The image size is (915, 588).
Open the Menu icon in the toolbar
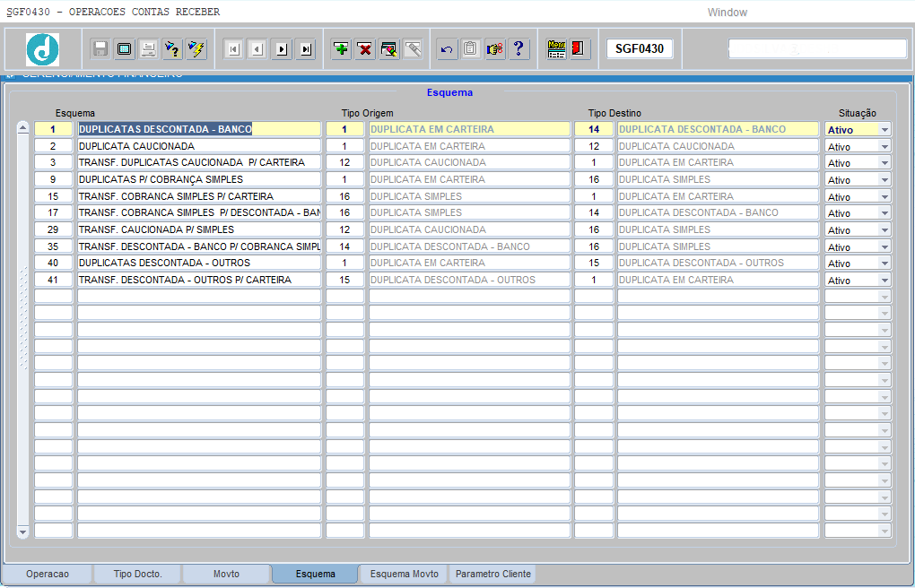point(557,49)
